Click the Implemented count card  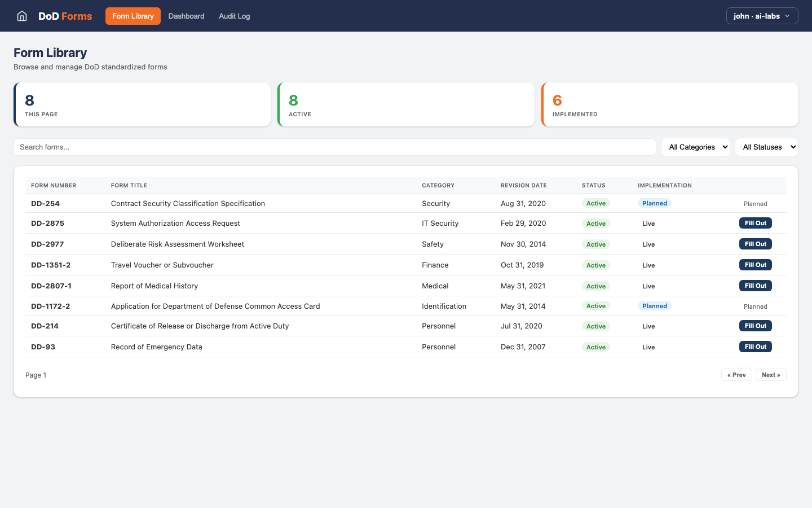pos(670,104)
